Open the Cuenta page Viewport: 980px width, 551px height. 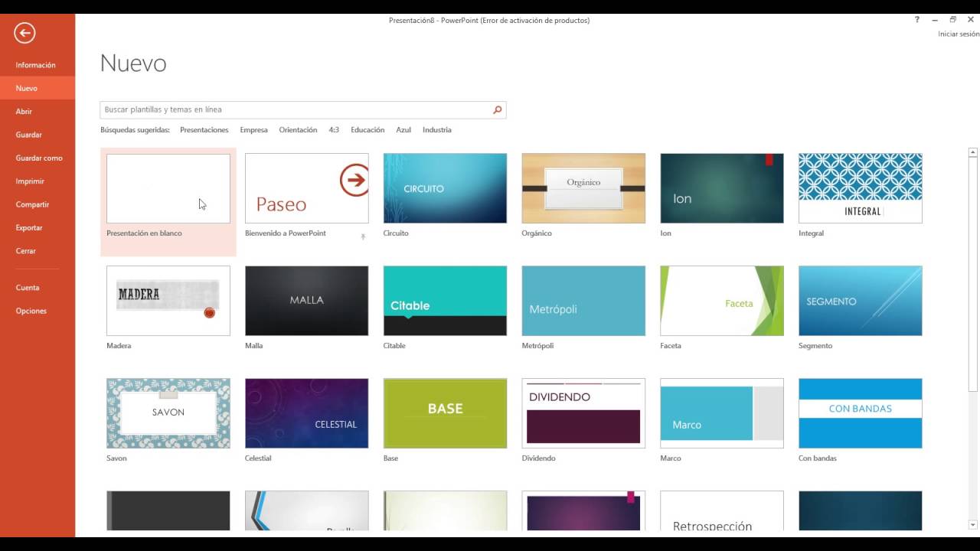pos(28,288)
